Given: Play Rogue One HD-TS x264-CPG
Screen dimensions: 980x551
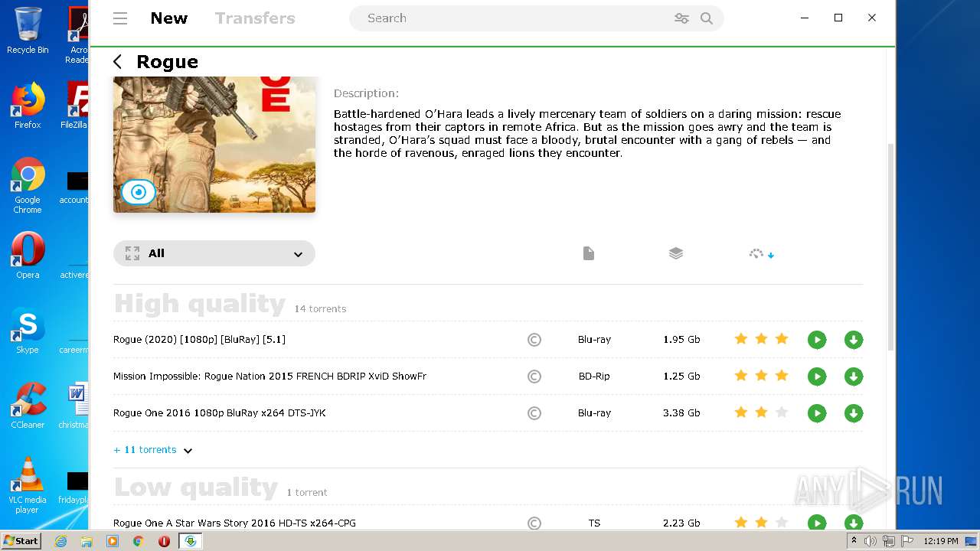Looking at the screenshot, I should [817, 523].
